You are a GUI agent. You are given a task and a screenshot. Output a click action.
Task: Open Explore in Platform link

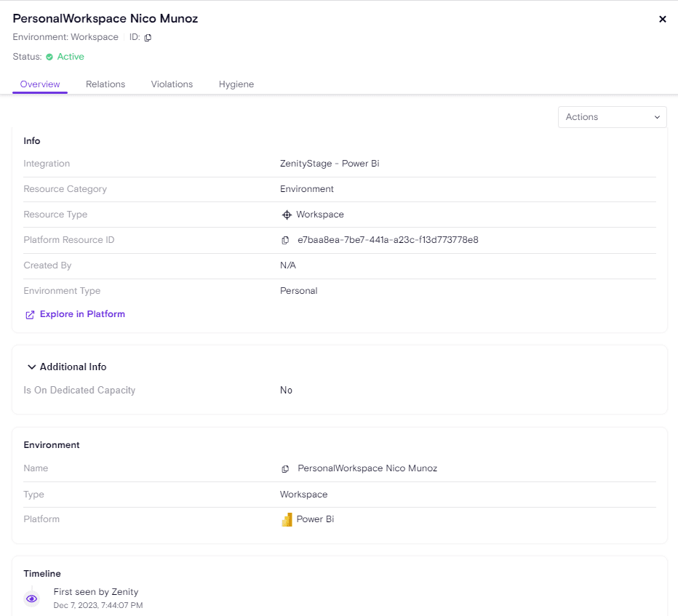click(82, 314)
